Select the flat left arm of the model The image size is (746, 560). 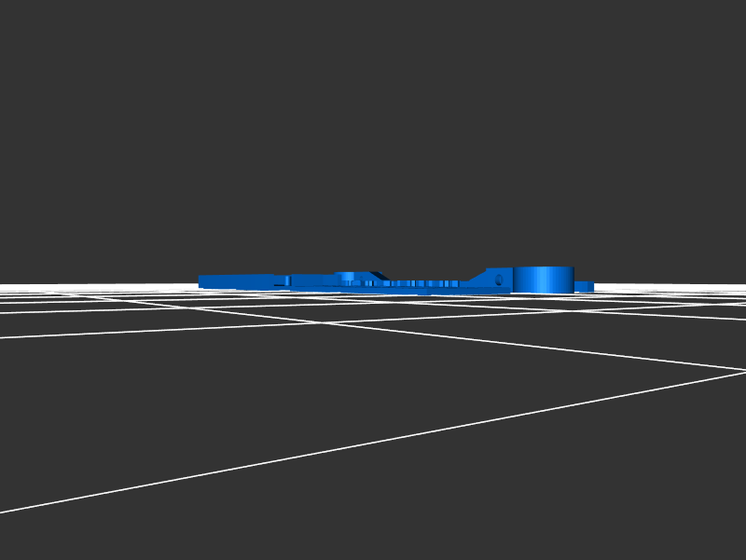tap(238, 280)
